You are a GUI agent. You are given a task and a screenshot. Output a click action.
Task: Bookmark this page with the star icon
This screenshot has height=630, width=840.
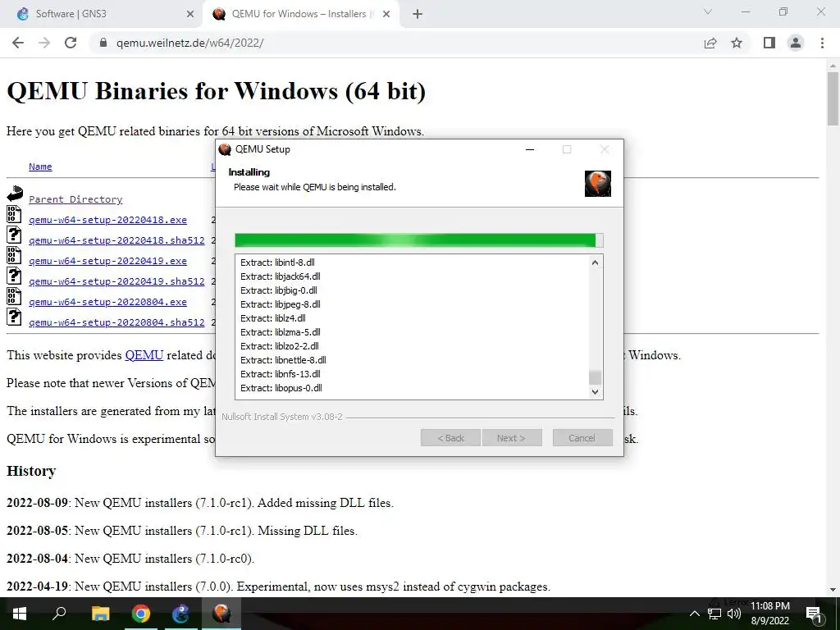click(x=737, y=43)
